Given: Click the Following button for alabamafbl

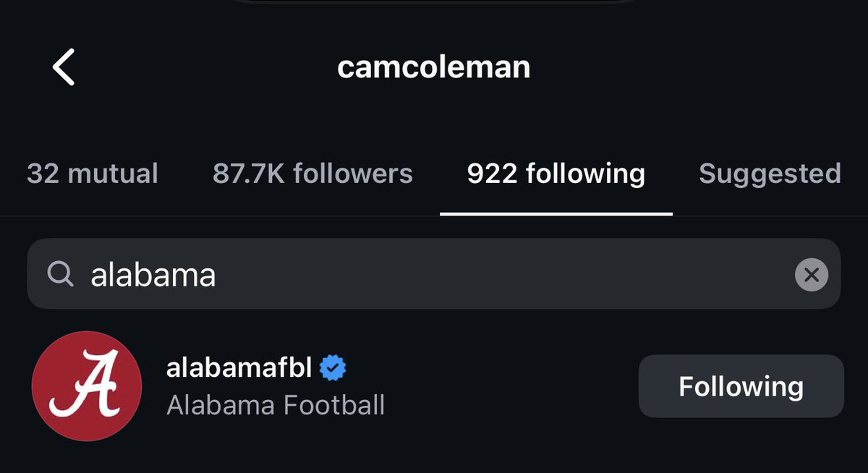Looking at the screenshot, I should pyautogui.click(x=741, y=386).
